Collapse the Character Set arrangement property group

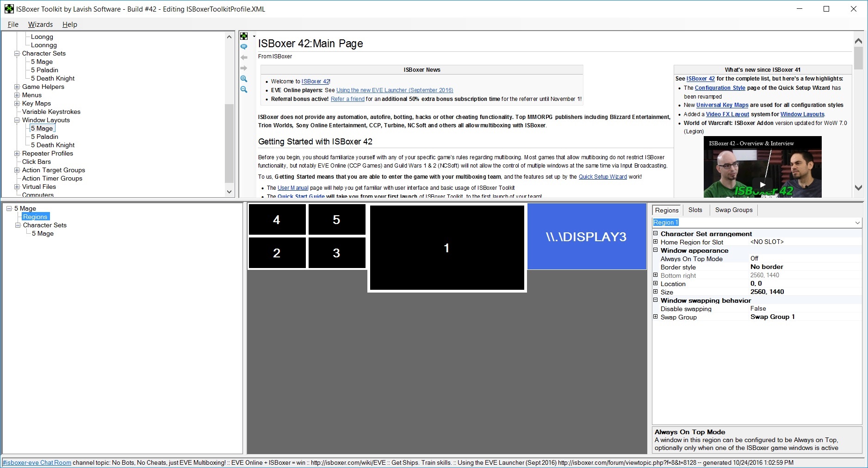pos(655,233)
